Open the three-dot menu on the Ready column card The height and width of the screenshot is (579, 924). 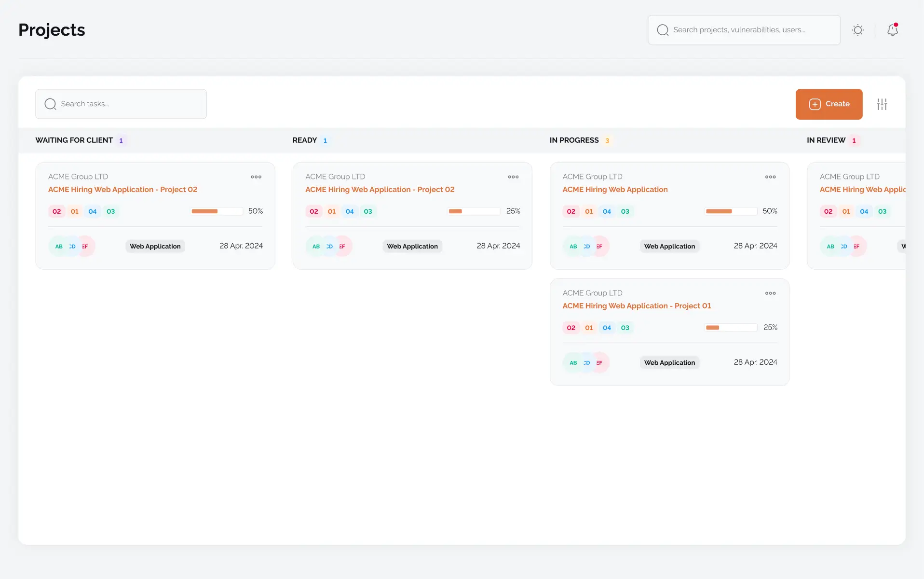513,177
